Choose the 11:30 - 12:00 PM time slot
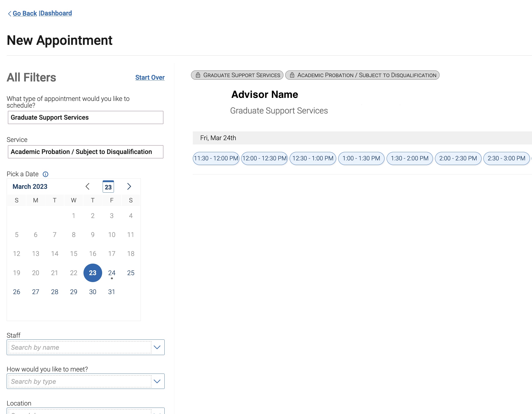This screenshot has width=532, height=414. click(216, 158)
